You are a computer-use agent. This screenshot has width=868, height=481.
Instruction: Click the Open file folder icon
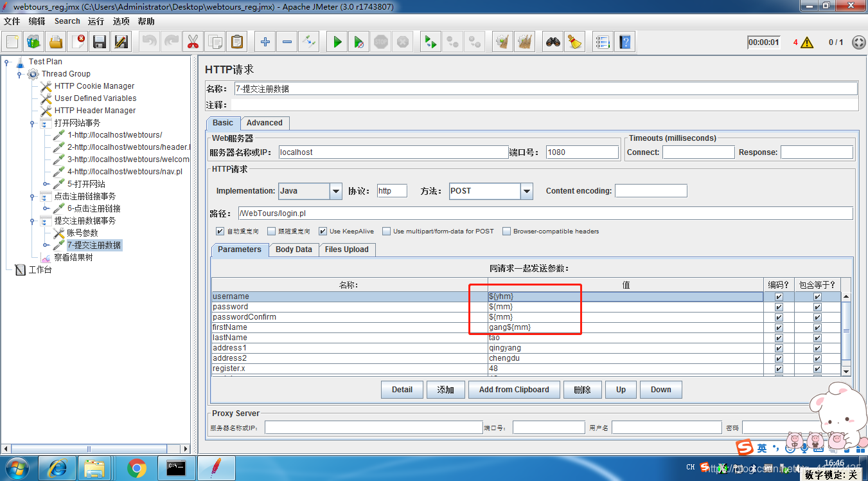tap(56, 42)
